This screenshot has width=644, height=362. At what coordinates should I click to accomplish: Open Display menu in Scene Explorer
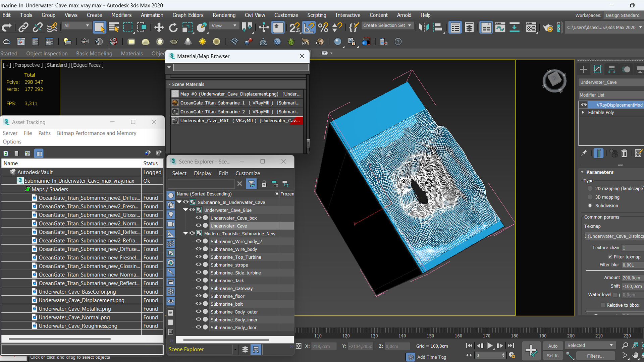point(202,173)
